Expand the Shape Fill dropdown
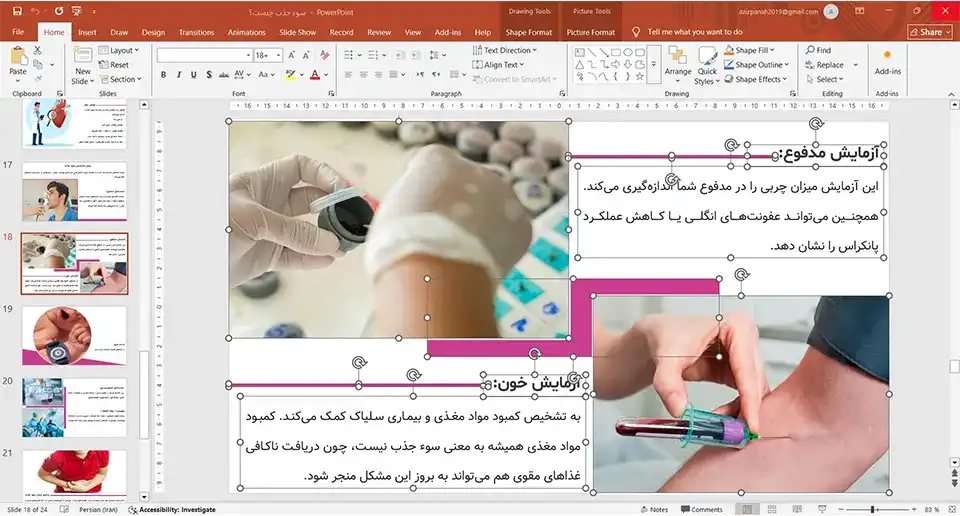 pyautogui.click(x=749, y=50)
